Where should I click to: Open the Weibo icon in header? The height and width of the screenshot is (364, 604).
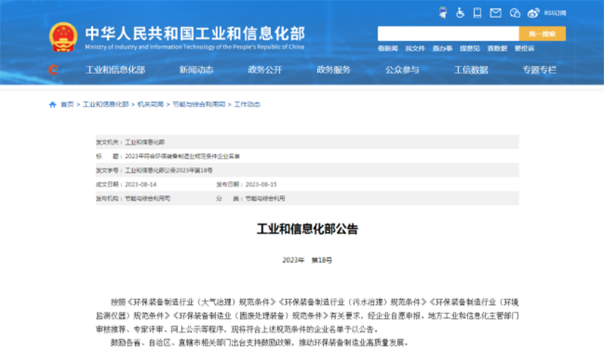533,12
